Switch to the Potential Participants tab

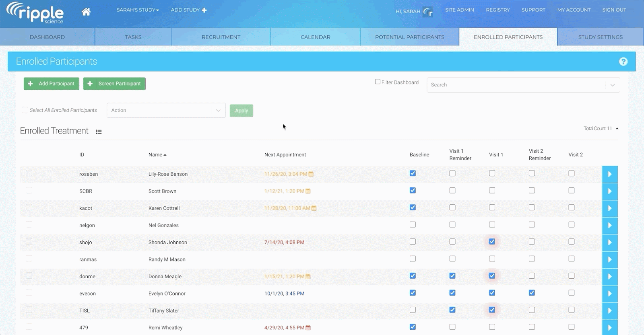(x=409, y=37)
